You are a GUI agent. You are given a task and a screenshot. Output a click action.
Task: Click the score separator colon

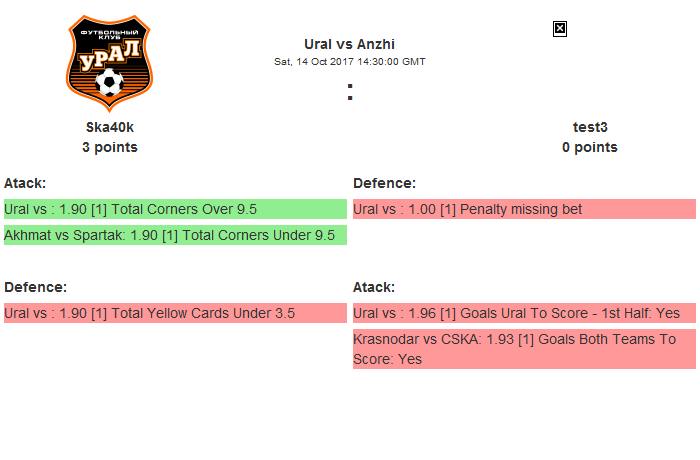pos(350,93)
